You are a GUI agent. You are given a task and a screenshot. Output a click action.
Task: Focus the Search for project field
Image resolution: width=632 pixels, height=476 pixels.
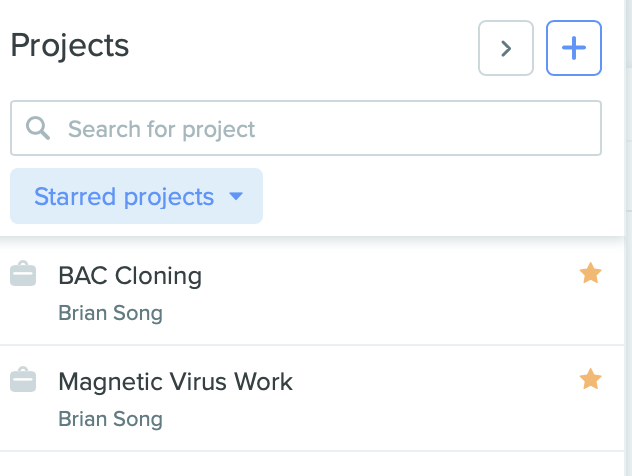(306, 128)
